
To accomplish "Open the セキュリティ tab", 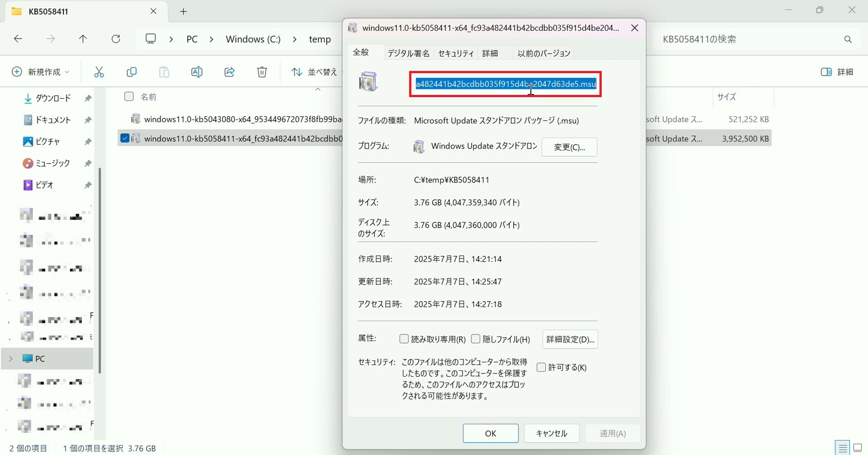I will [456, 53].
